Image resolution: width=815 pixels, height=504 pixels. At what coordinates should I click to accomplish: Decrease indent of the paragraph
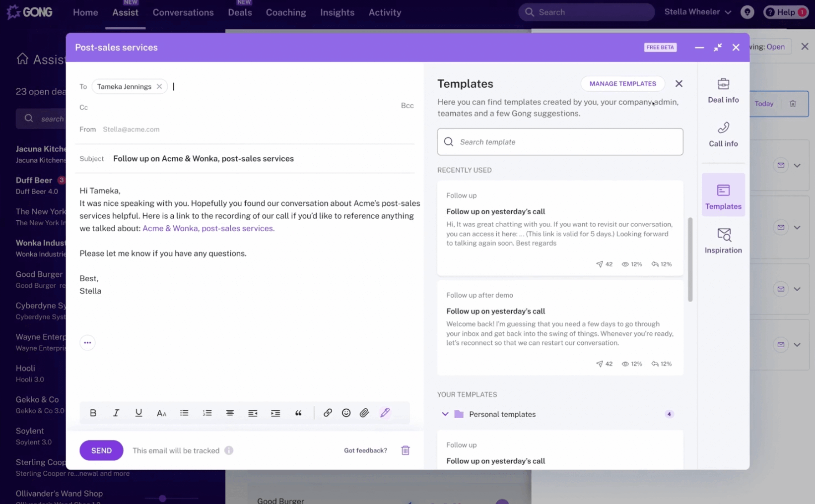pos(253,413)
